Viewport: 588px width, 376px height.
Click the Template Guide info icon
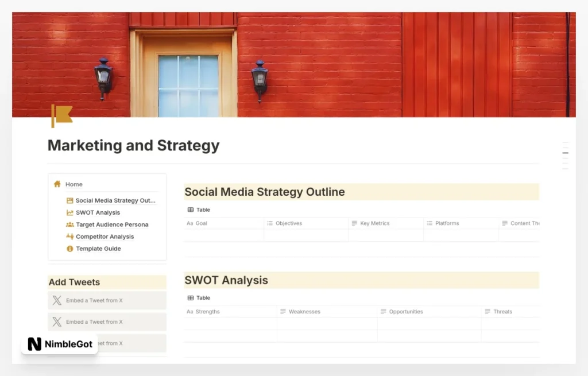tap(69, 249)
